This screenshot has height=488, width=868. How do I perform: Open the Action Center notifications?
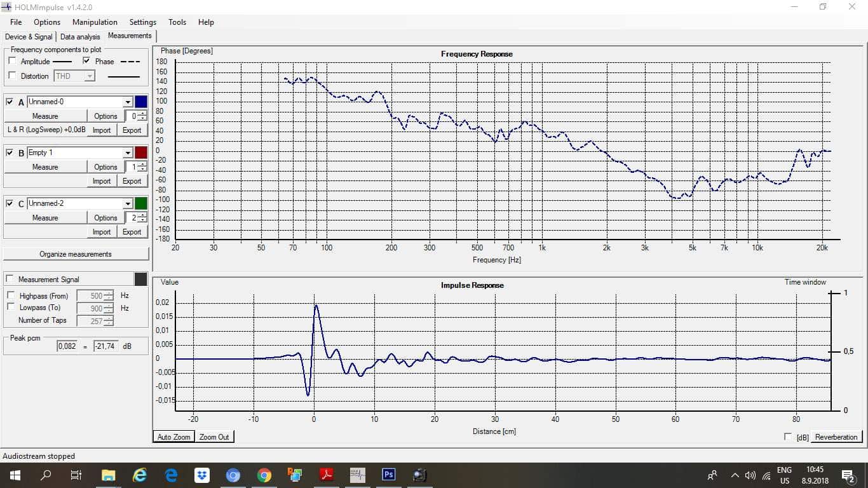(848, 475)
